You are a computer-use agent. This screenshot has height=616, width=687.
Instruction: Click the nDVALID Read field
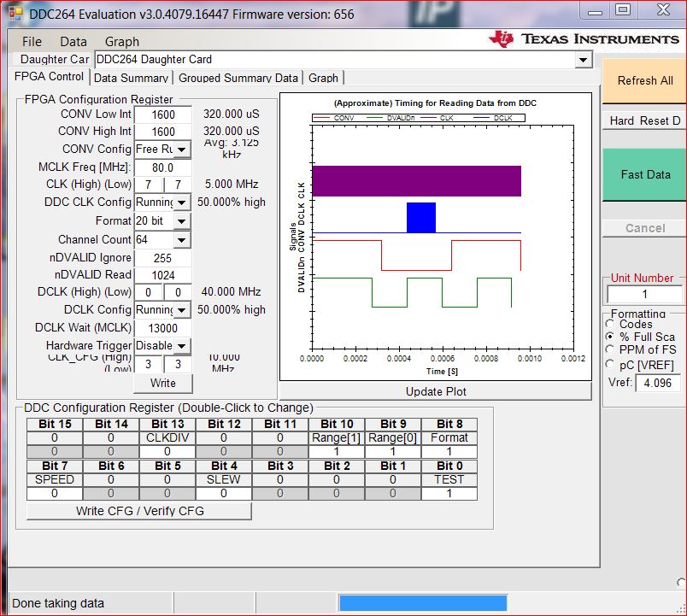coord(163,276)
